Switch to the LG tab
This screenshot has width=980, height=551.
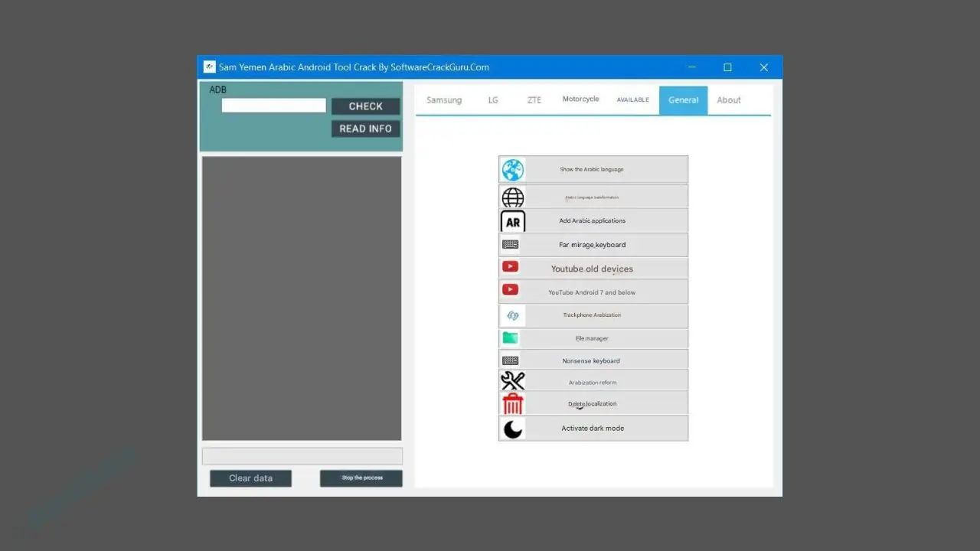tap(493, 100)
